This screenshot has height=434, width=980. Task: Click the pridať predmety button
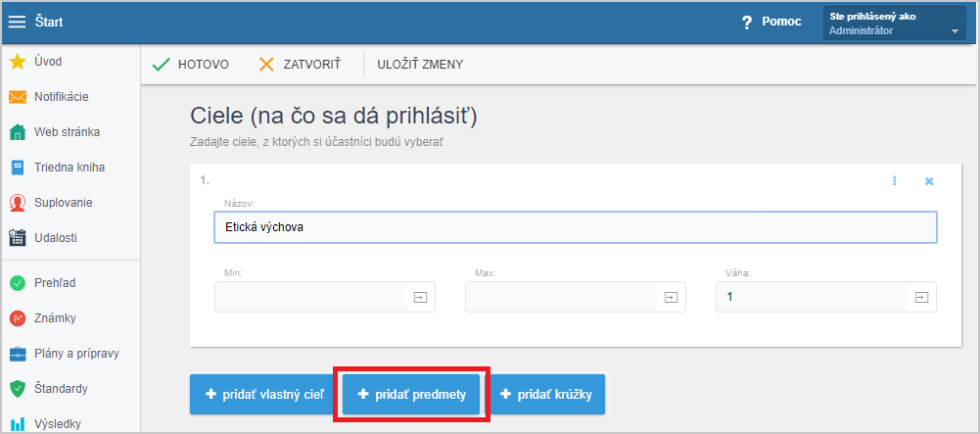tap(411, 395)
